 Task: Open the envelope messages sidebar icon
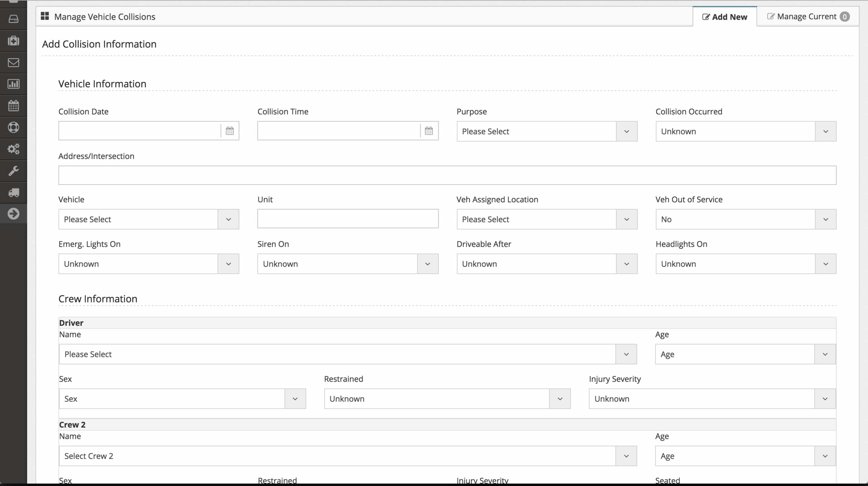[x=14, y=63]
